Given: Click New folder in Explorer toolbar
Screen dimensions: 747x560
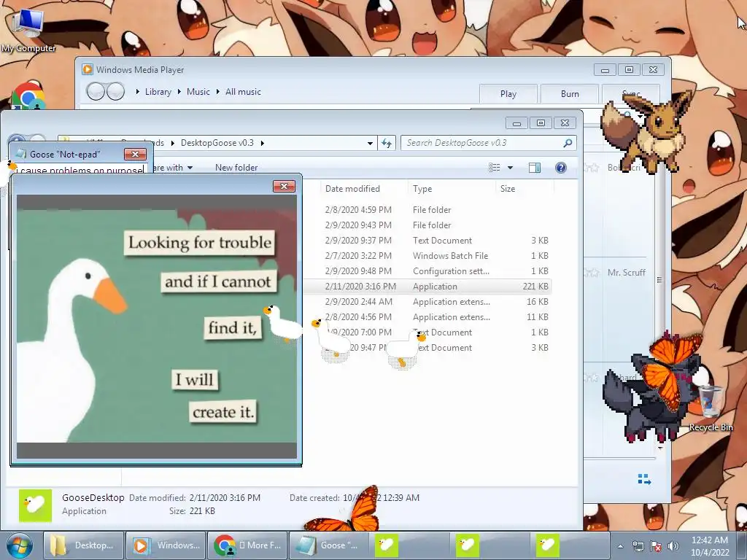Looking at the screenshot, I should [236, 168].
